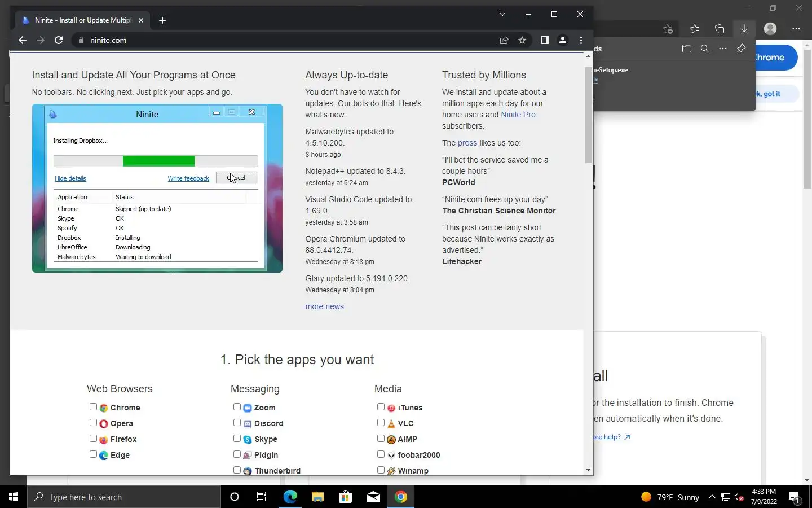
Task: Pin the Edge downloads panel
Action: pos(742,49)
